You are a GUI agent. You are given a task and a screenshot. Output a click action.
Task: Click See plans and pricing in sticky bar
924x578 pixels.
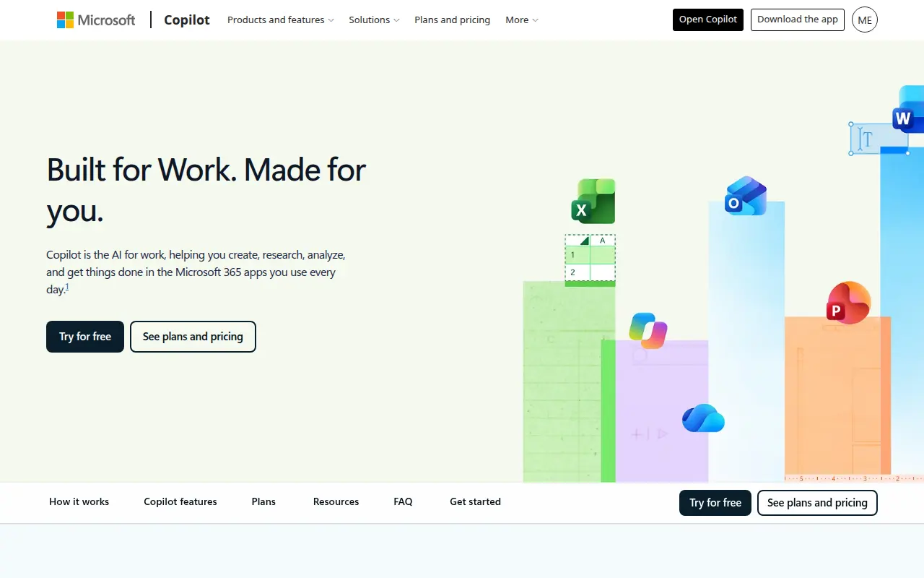point(817,503)
